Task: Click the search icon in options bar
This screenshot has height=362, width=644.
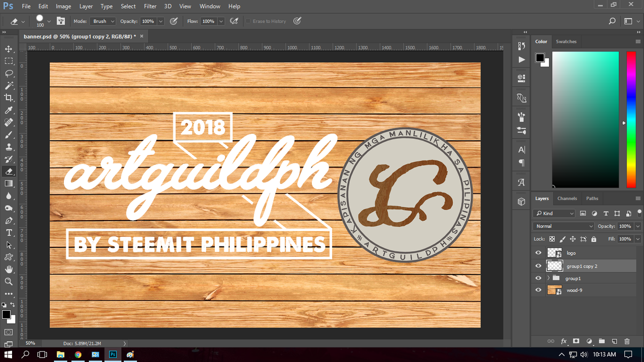Action: click(612, 21)
